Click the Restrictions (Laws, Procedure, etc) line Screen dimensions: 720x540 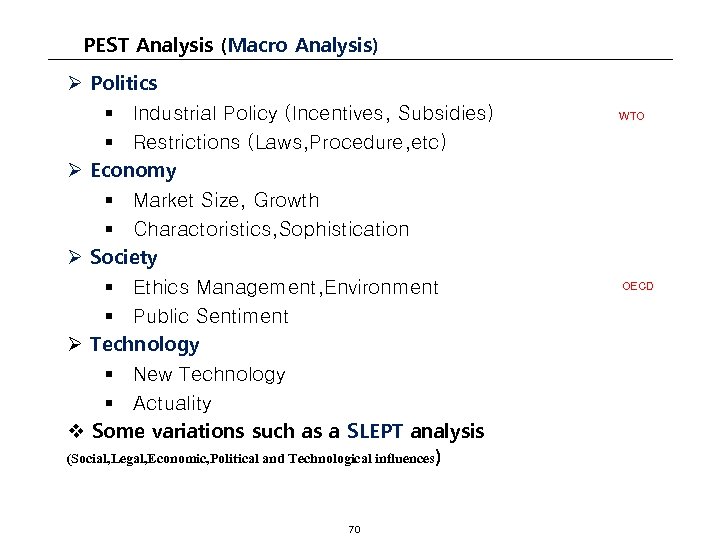(289, 143)
